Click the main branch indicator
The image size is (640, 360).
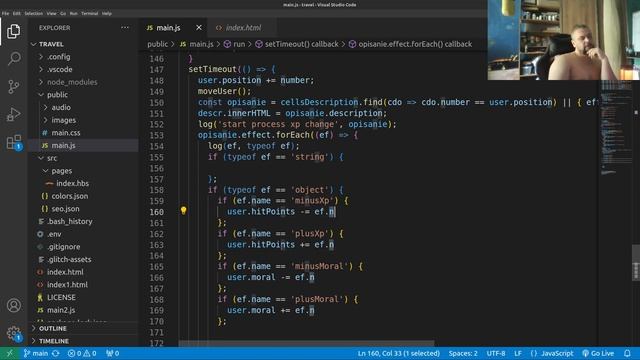(36, 353)
